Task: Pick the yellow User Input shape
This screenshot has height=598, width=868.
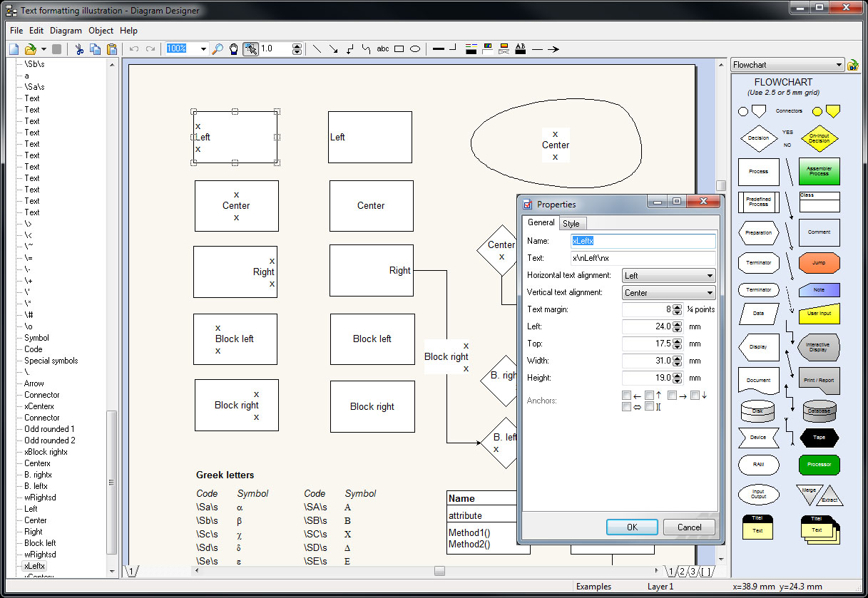Action: [819, 314]
